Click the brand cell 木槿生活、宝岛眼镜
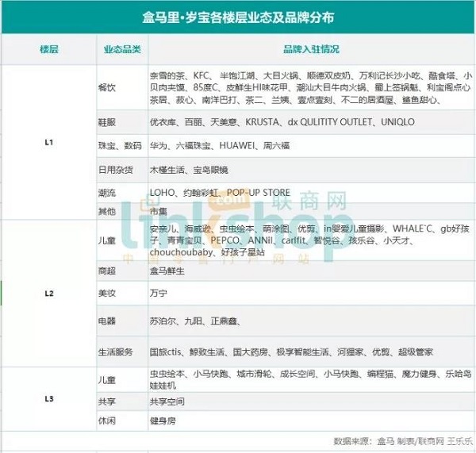The width and height of the screenshot is (476, 453). (311, 170)
